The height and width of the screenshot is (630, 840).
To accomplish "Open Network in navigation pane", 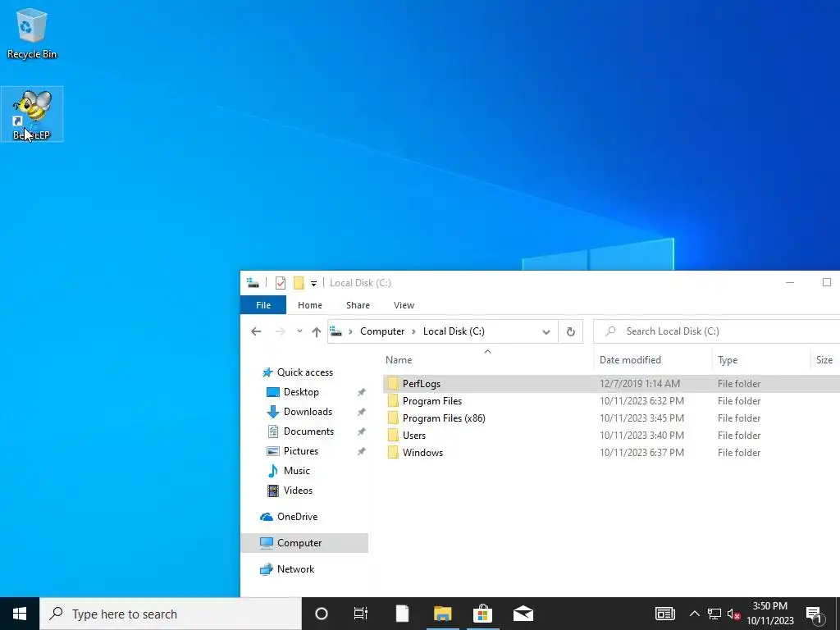I will click(295, 569).
